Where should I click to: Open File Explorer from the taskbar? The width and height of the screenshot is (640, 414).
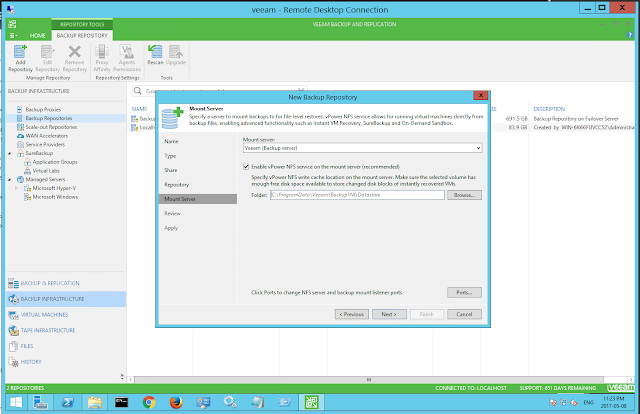[95, 403]
